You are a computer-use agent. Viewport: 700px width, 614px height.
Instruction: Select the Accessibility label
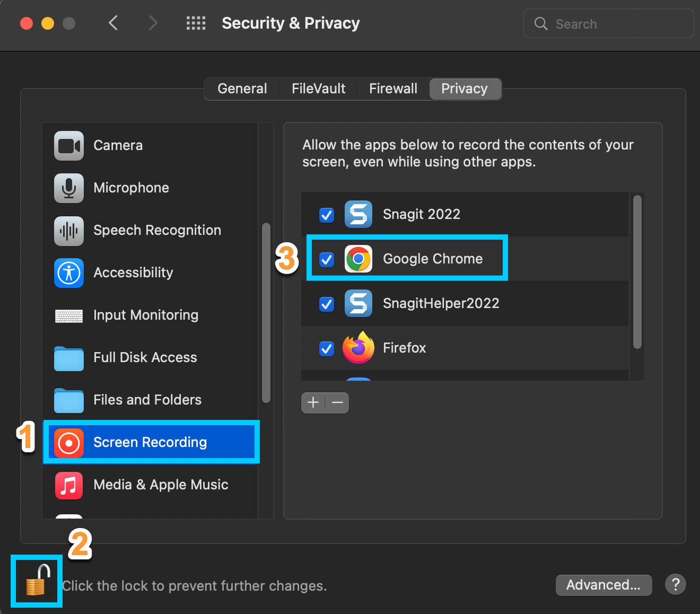(x=134, y=273)
